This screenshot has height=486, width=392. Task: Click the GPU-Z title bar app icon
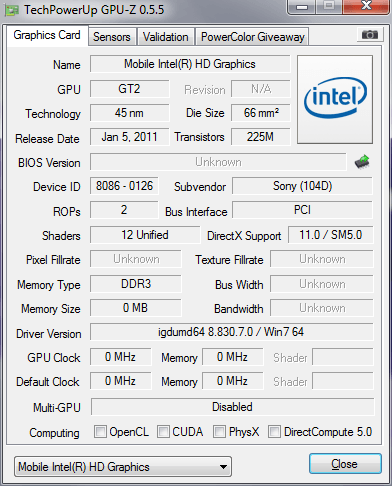(12, 10)
